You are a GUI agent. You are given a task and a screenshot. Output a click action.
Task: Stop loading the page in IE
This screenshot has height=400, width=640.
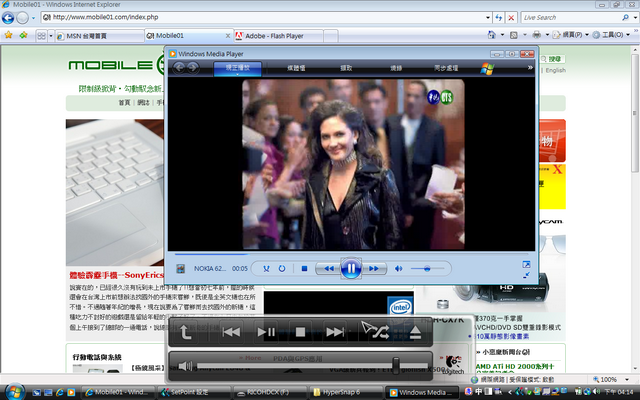(x=511, y=18)
